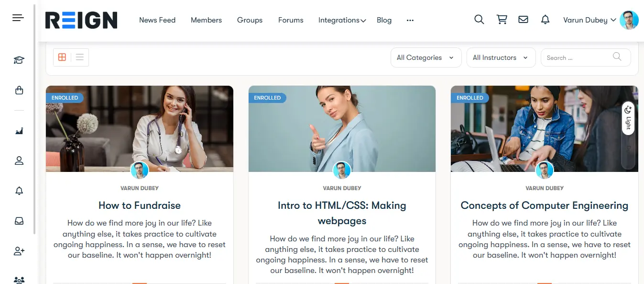Open the Forums menu item
The height and width of the screenshot is (284, 644).
coord(291,20)
